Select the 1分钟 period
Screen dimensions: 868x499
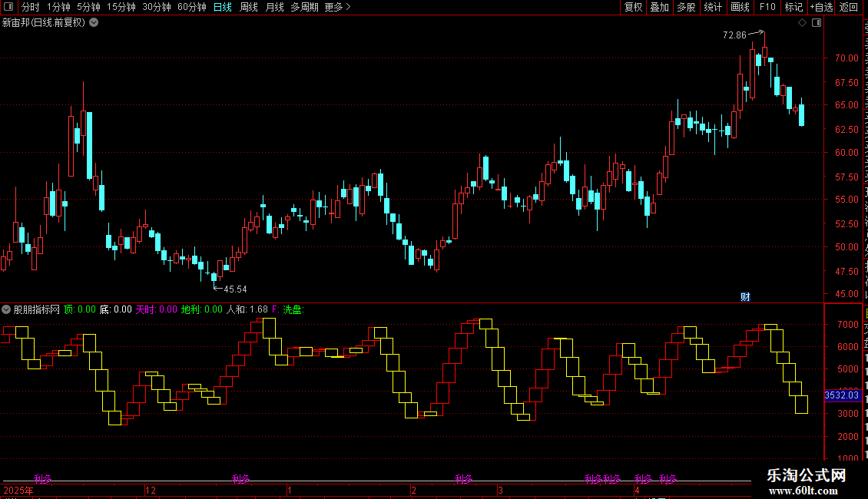click(58, 7)
